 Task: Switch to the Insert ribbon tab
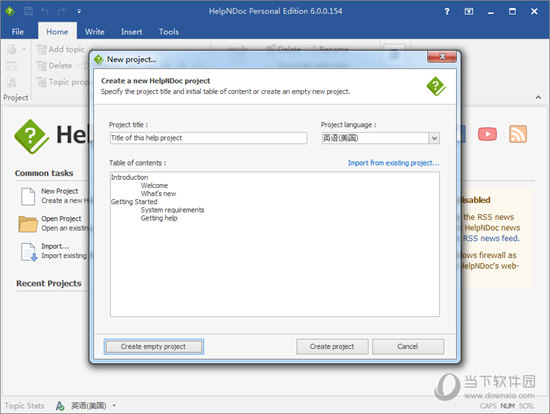tap(132, 32)
